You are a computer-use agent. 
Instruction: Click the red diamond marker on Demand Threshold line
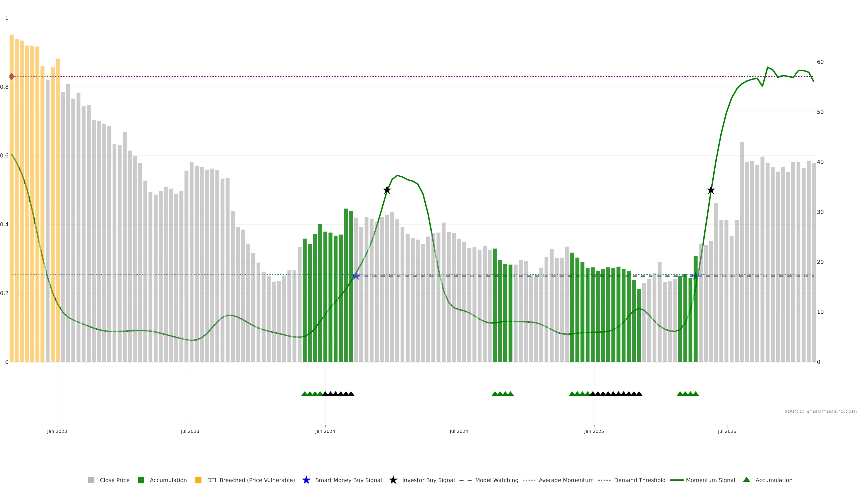12,76
